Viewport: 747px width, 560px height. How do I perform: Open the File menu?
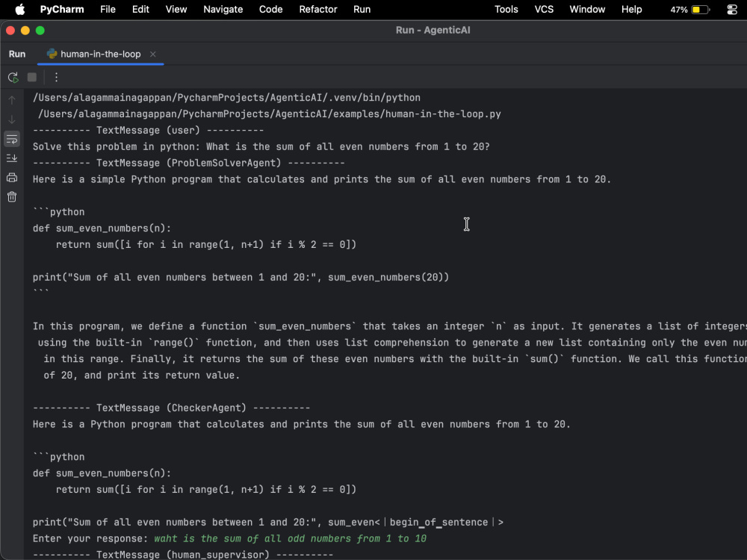[108, 10]
